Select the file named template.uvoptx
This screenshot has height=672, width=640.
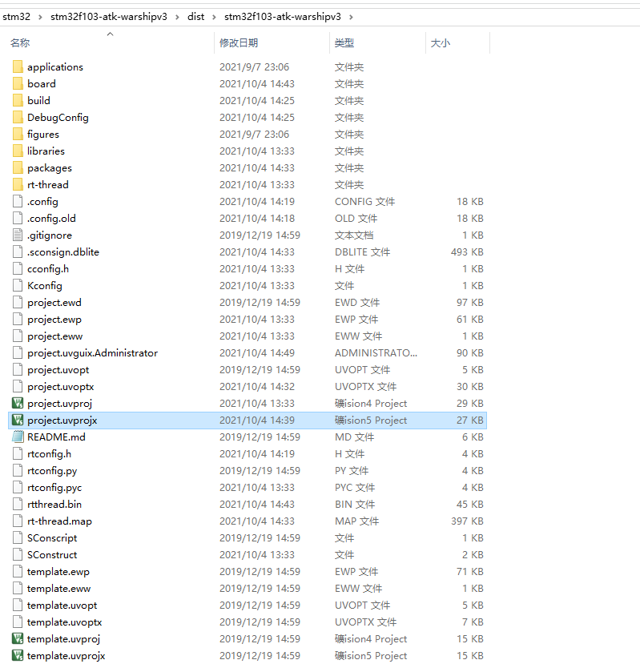click(x=65, y=622)
